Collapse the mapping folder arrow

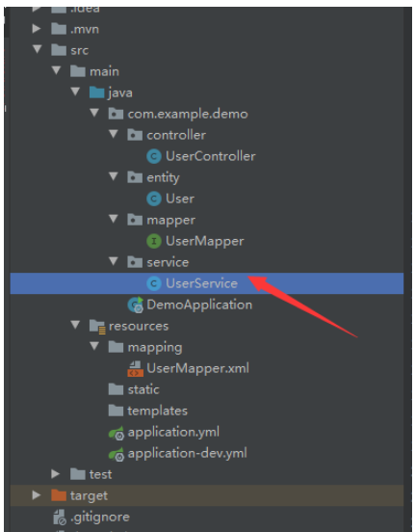[94, 346]
